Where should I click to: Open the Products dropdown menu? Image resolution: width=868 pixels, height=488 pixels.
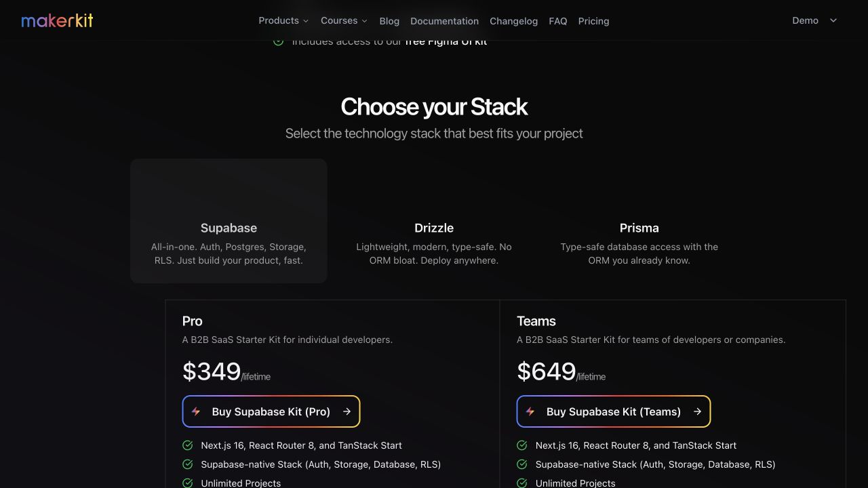click(x=283, y=20)
